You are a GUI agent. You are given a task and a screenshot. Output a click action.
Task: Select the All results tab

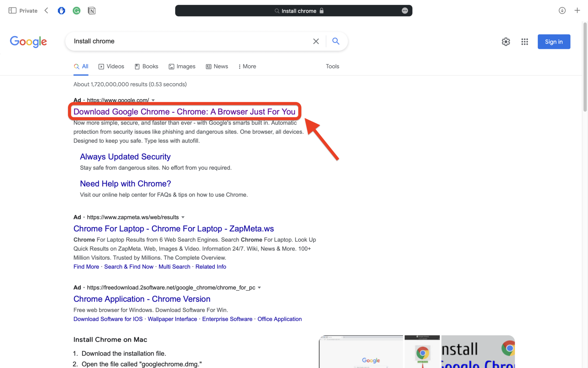click(81, 66)
